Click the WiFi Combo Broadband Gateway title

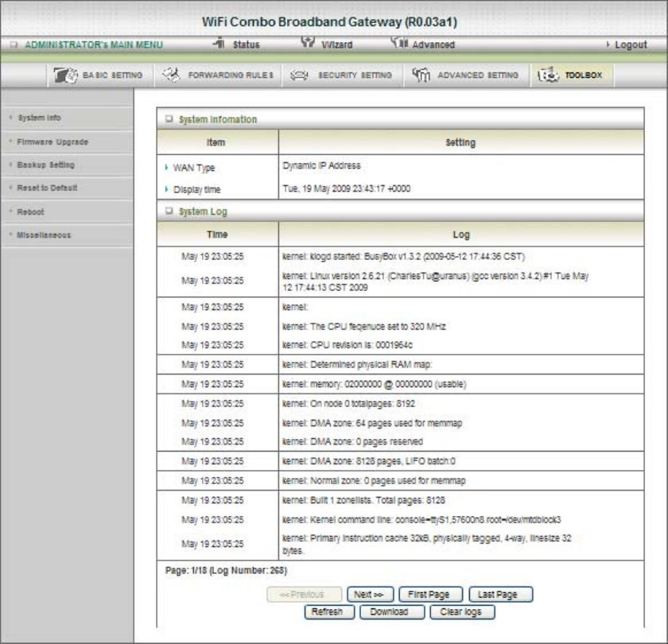click(329, 21)
